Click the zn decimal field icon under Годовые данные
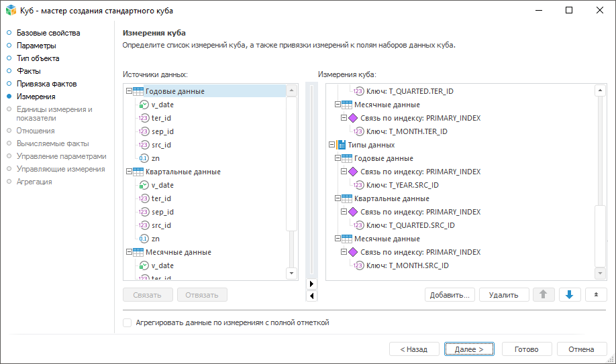The height and width of the screenshot is (364, 616). [144, 158]
